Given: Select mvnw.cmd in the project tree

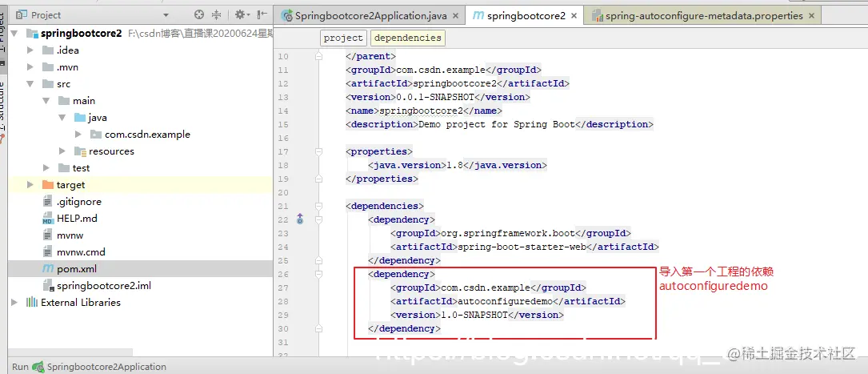Looking at the screenshot, I should coord(141,252).
